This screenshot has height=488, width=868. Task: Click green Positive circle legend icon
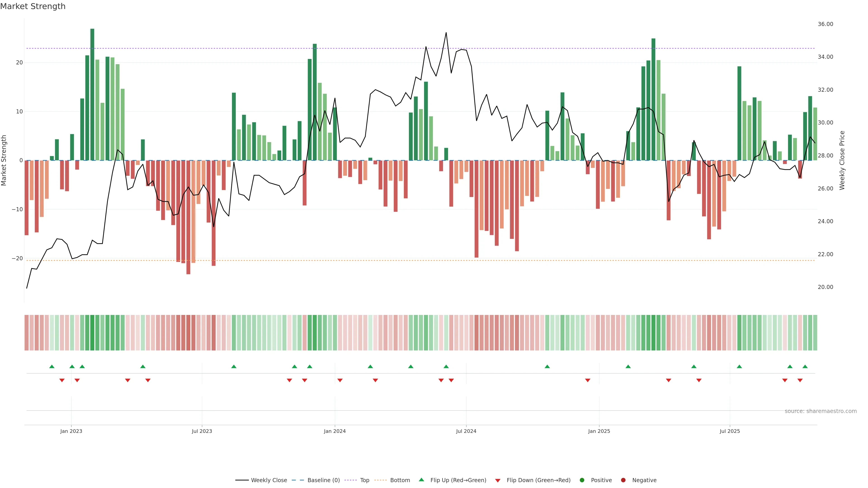click(x=582, y=480)
